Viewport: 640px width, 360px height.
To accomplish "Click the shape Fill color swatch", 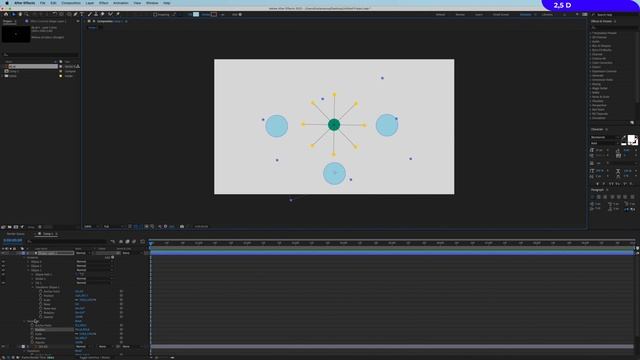I will pyautogui.click(x=196, y=14).
